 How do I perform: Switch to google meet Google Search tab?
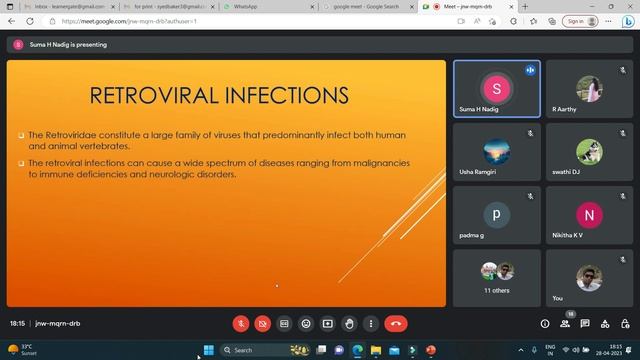(369, 7)
